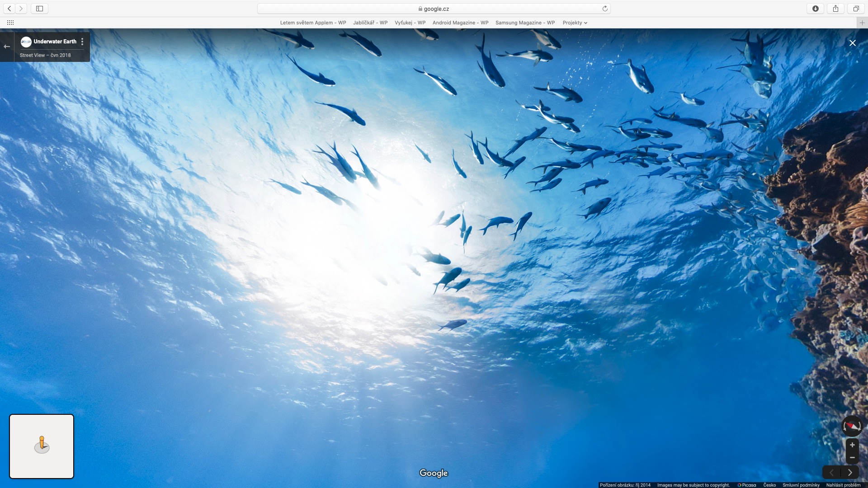Go to the previous panorama image
The height and width of the screenshot is (488, 868).
(831, 473)
